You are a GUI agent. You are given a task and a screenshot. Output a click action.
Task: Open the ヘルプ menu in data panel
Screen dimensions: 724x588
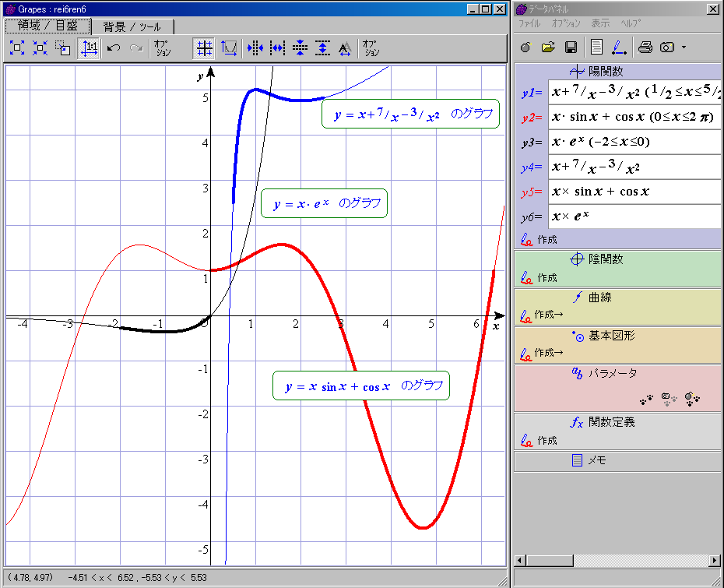coord(631,23)
